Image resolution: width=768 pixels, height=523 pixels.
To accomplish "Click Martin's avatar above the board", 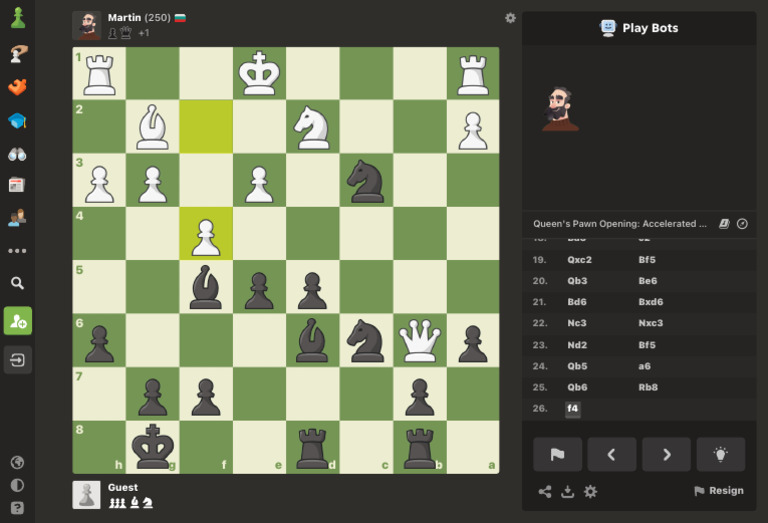I will pos(87,25).
